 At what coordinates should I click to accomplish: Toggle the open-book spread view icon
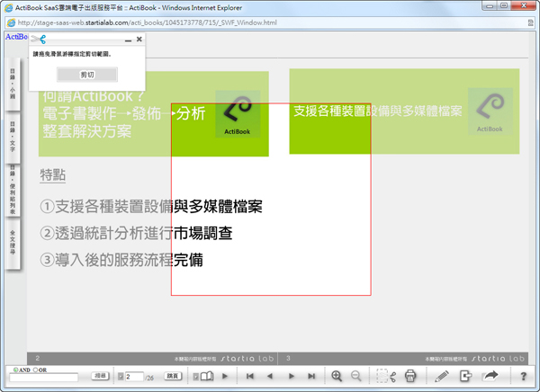coord(207,376)
